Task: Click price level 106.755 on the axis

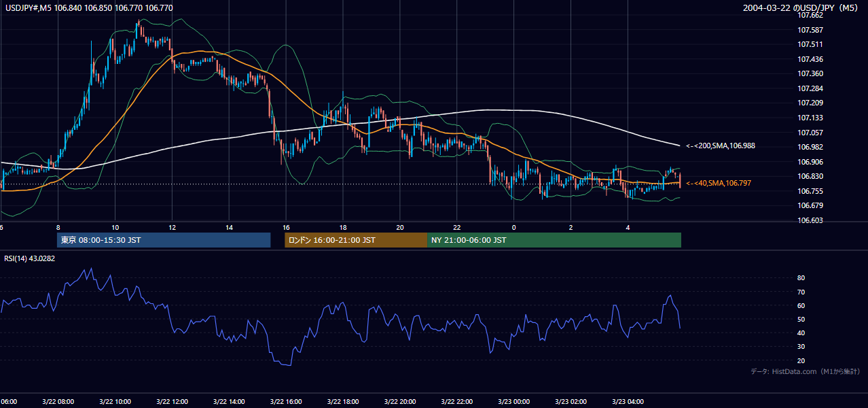Action: tap(810, 191)
